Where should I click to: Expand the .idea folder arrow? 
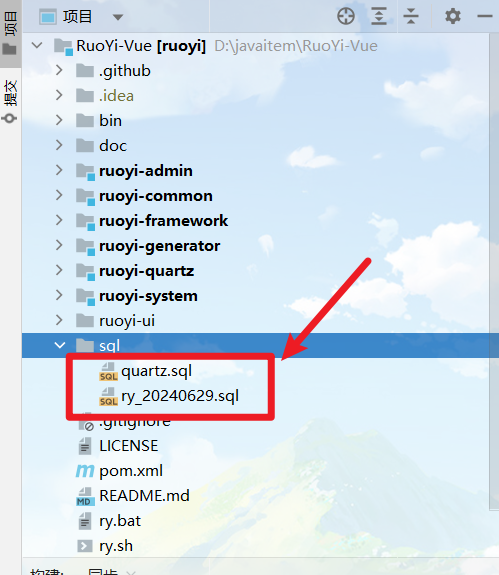[59, 95]
